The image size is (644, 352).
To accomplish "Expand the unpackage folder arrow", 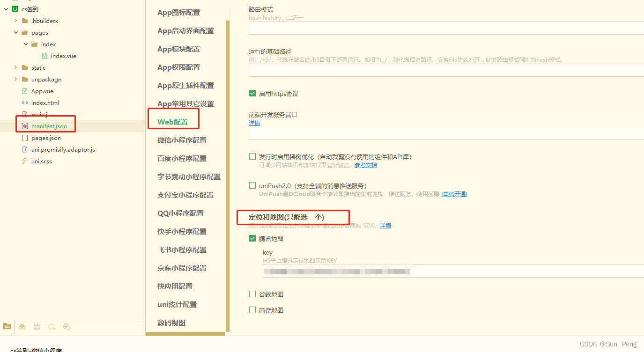I will pos(15,79).
